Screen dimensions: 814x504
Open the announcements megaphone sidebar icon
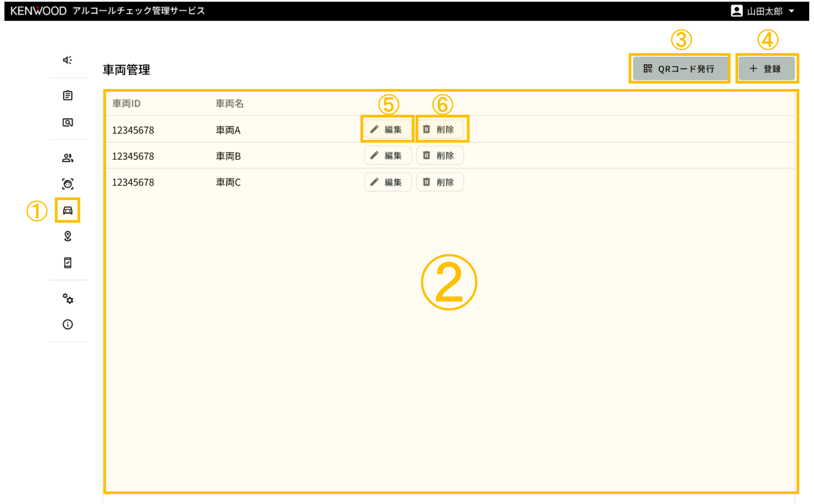point(67,60)
